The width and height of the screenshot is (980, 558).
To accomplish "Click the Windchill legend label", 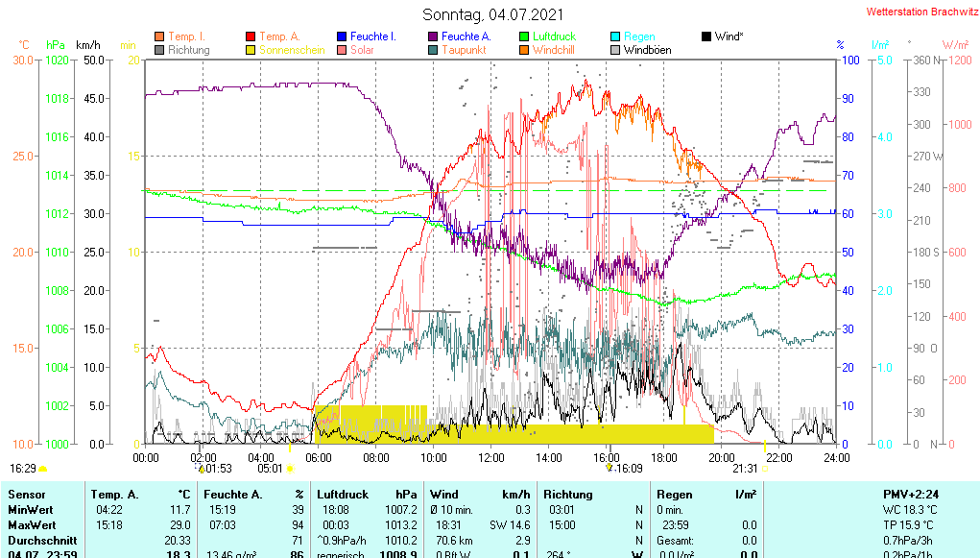I will point(554,50).
